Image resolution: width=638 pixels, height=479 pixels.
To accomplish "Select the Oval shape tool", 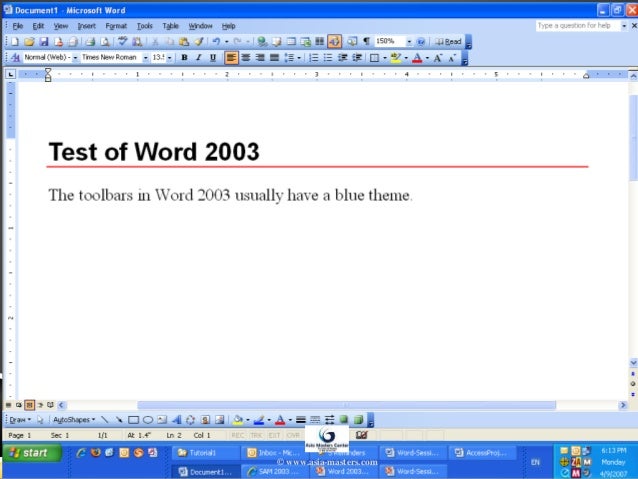I will [x=148, y=420].
